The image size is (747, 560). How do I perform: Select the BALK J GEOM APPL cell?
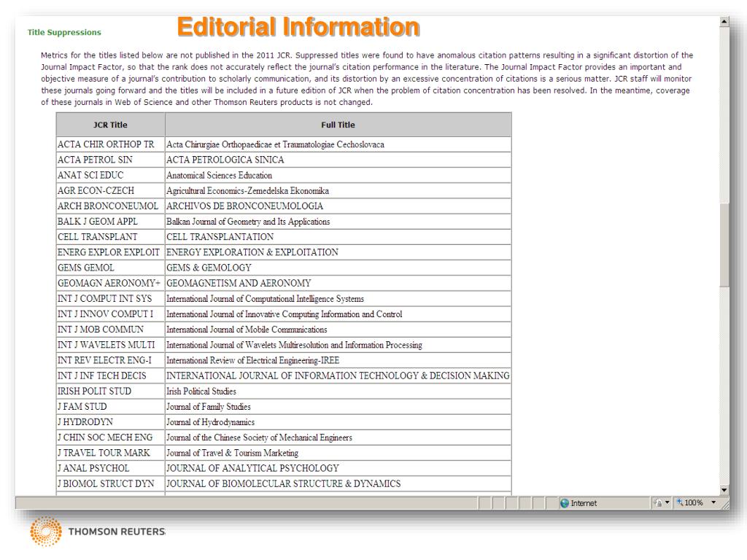pos(111,222)
